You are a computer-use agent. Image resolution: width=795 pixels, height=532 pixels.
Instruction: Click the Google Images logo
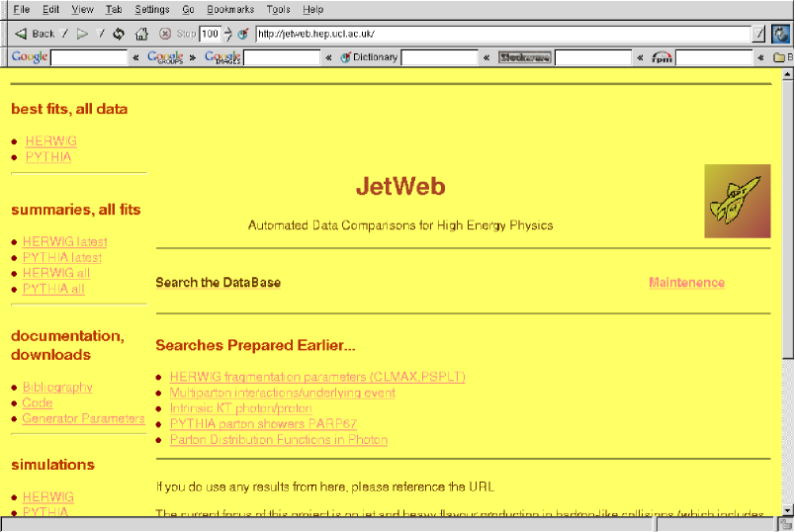tap(222, 57)
